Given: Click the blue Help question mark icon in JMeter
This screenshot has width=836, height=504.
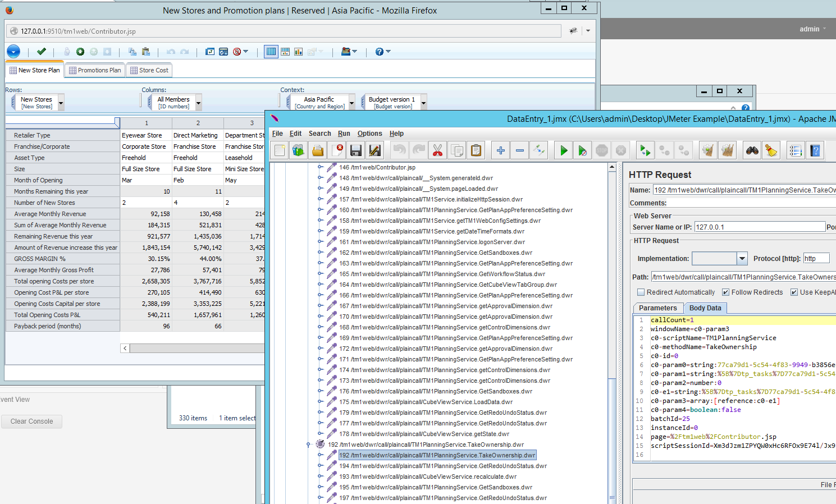Looking at the screenshot, I should pos(815,150).
